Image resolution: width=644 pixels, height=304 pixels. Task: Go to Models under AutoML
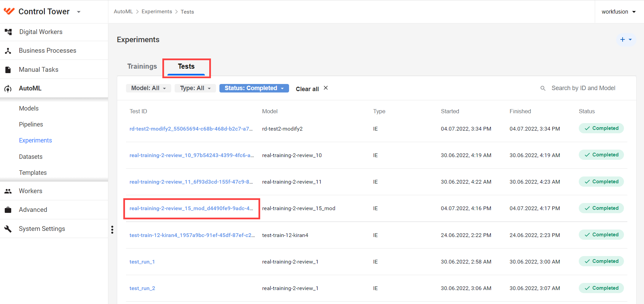click(29, 108)
